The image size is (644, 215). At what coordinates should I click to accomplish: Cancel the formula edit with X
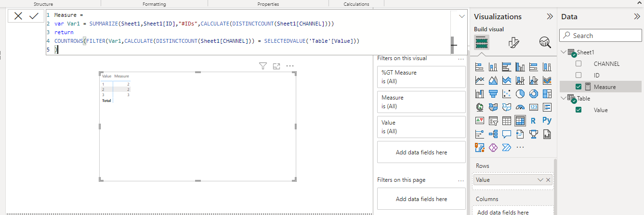point(18,16)
